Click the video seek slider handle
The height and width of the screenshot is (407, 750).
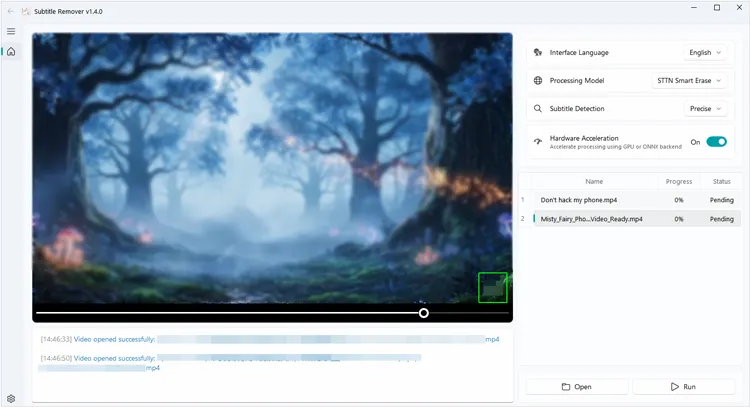click(423, 313)
